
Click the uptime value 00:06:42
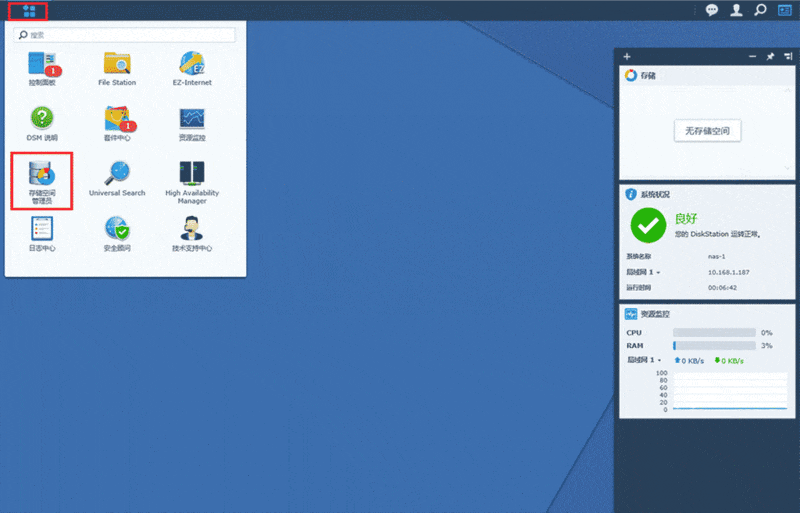(722, 287)
